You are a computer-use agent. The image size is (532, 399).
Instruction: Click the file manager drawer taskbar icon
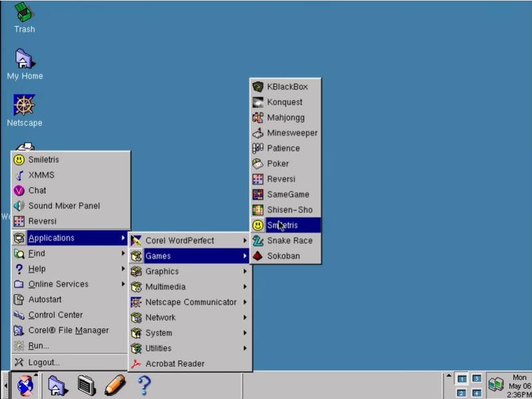[x=86, y=385]
